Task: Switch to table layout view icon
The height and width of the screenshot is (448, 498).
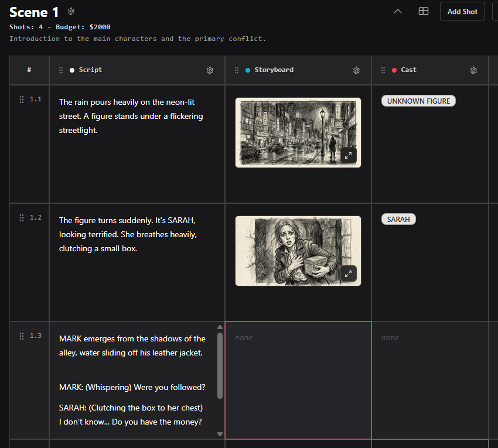Action: point(424,12)
